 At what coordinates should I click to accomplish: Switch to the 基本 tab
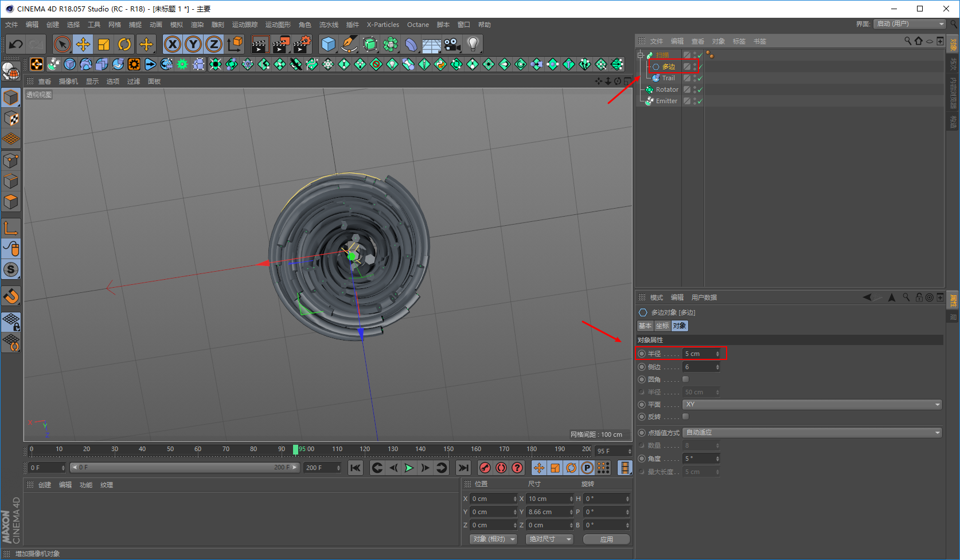[x=645, y=326]
